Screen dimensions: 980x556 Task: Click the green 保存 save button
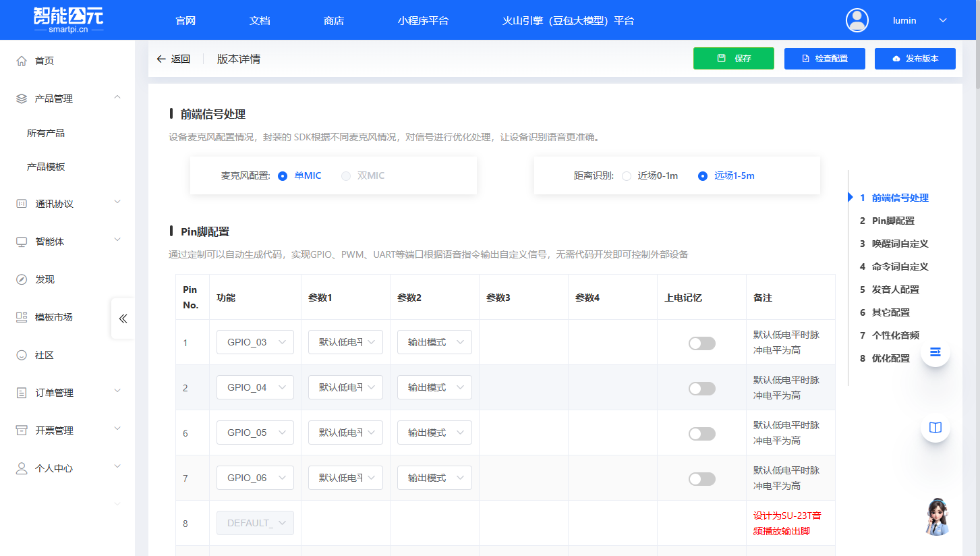pyautogui.click(x=733, y=59)
